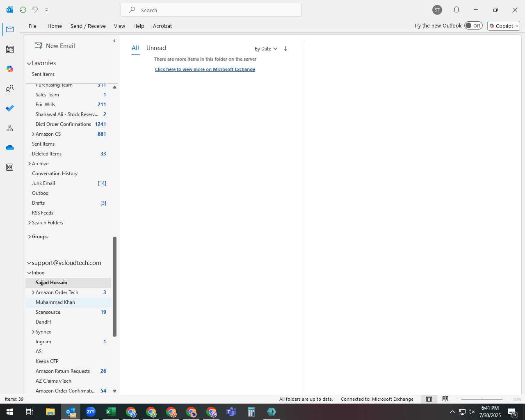Open the To Do tasks icon
Image resolution: width=525 pixels, height=420 pixels.
point(10,108)
